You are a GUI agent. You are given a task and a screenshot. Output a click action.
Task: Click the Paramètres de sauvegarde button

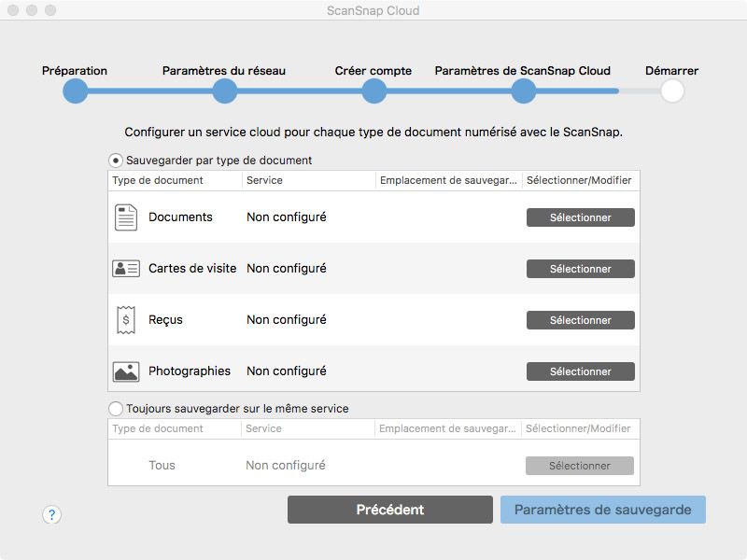pos(602,510)
